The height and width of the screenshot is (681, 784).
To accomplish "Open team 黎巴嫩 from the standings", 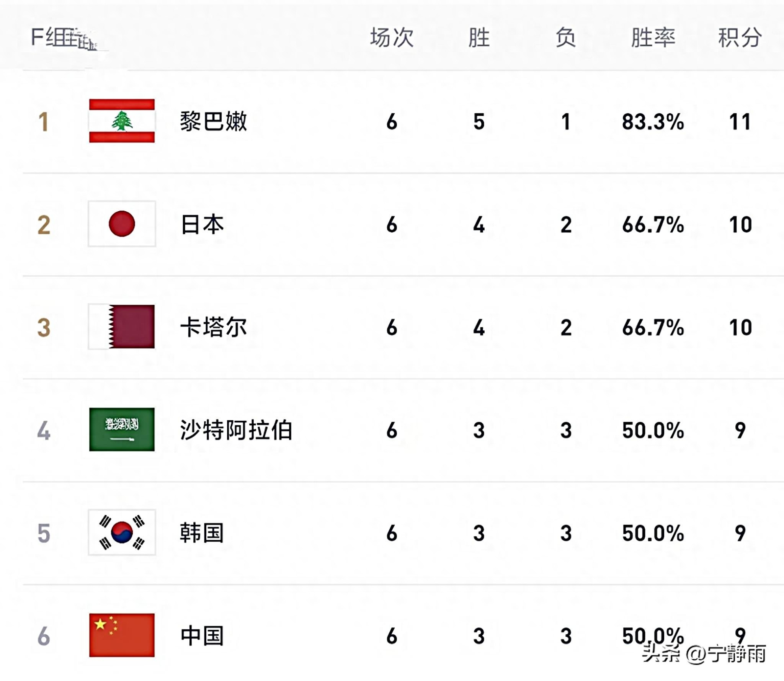I will (x=214, y=121).
